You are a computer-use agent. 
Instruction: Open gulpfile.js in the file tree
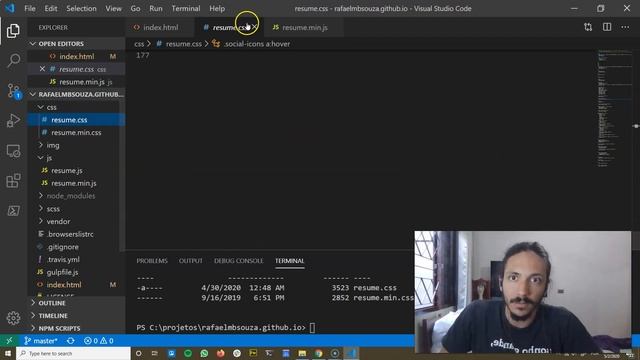[76, 272]
